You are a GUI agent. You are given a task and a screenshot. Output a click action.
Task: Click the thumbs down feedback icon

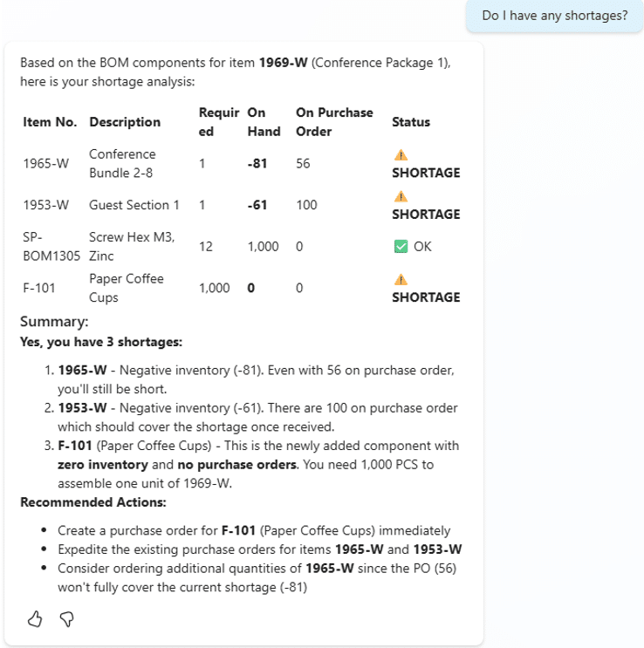point(65,619)
